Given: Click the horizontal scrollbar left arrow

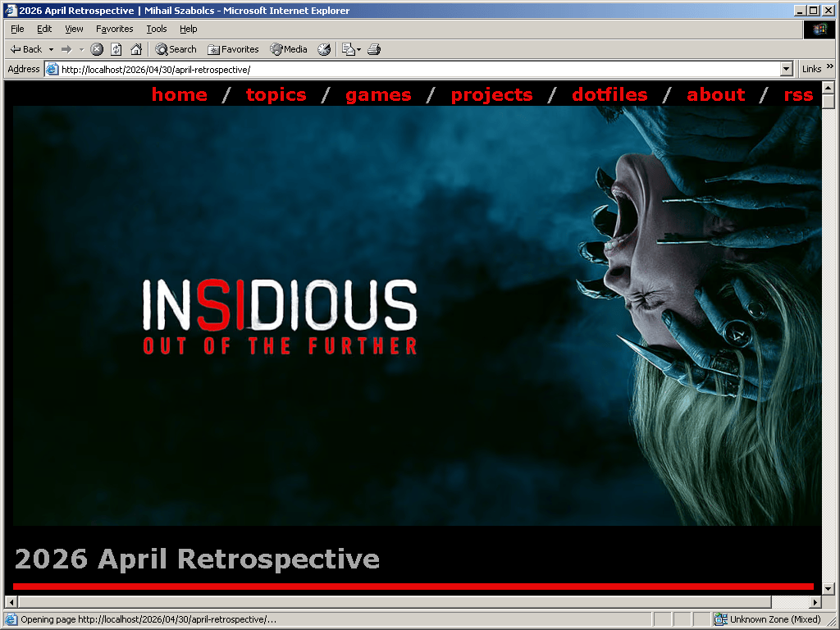Looking at the screenshot, I should pos(11,601).
